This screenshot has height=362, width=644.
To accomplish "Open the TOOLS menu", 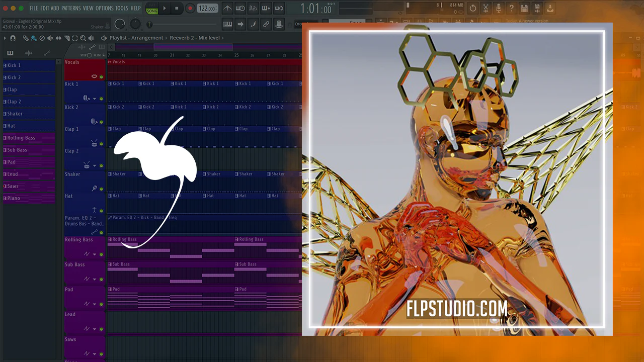I will [x=122, y=8].
